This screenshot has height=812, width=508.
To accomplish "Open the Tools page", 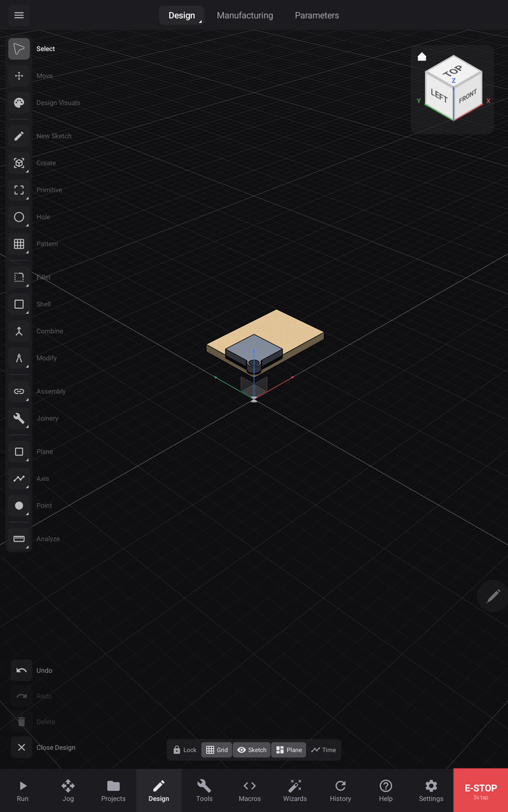I will [204, 790].
